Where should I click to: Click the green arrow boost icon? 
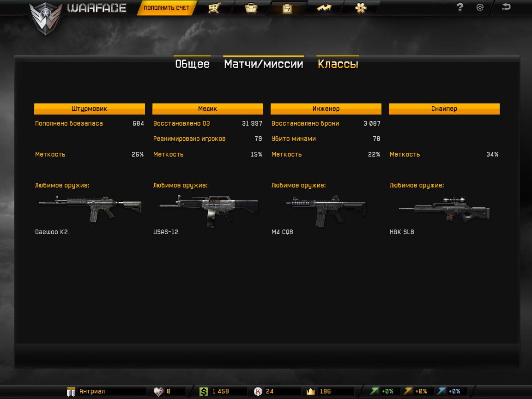pyautogui.click(x=374, y=391)
